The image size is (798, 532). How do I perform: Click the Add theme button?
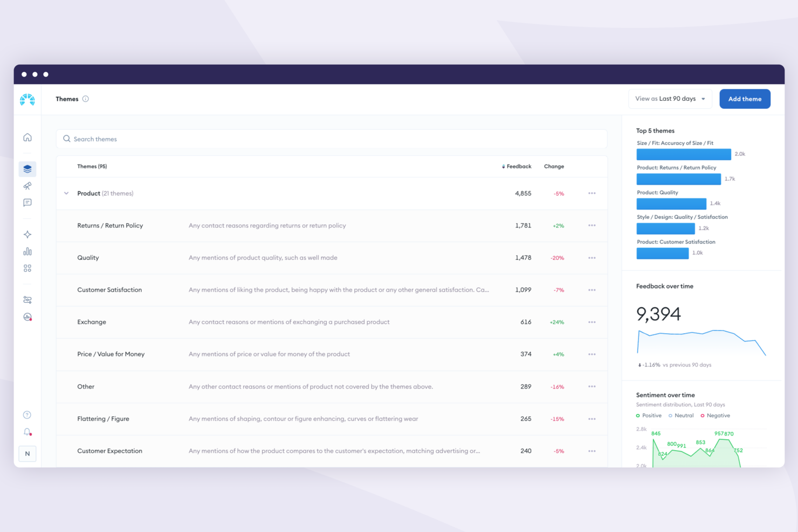click(x=745, y=99)
